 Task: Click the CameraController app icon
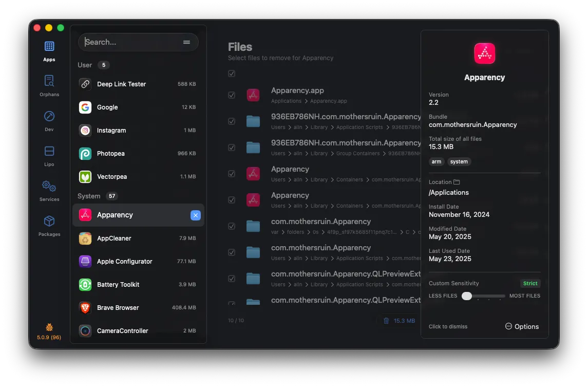click(x=85, y=330)
